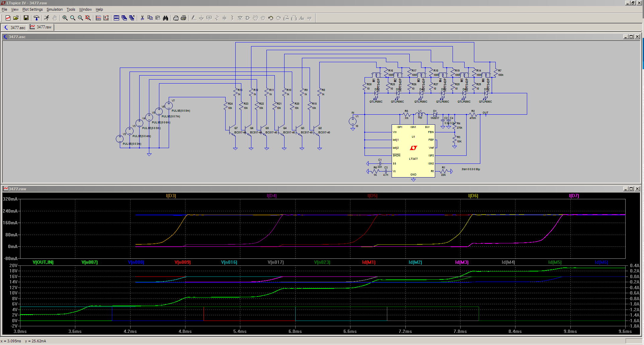
Task: Click the Undo arrow icon
Action: (271, 18)
